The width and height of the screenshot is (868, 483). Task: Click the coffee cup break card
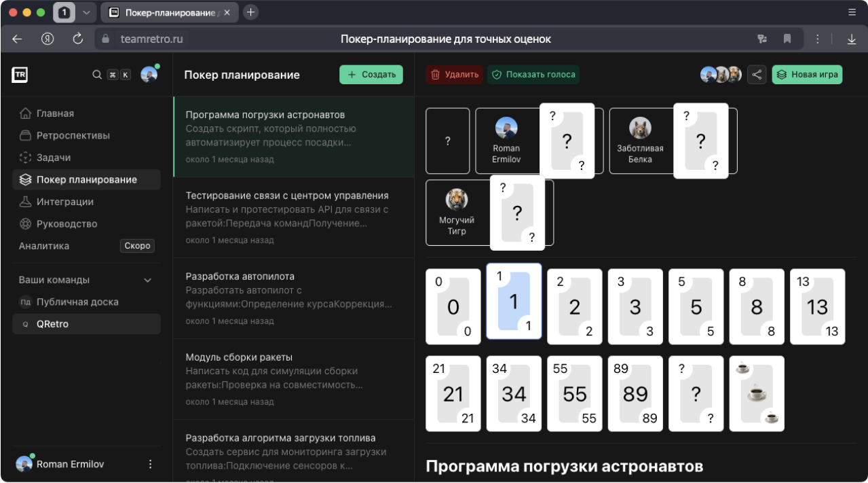pos(757,393)
